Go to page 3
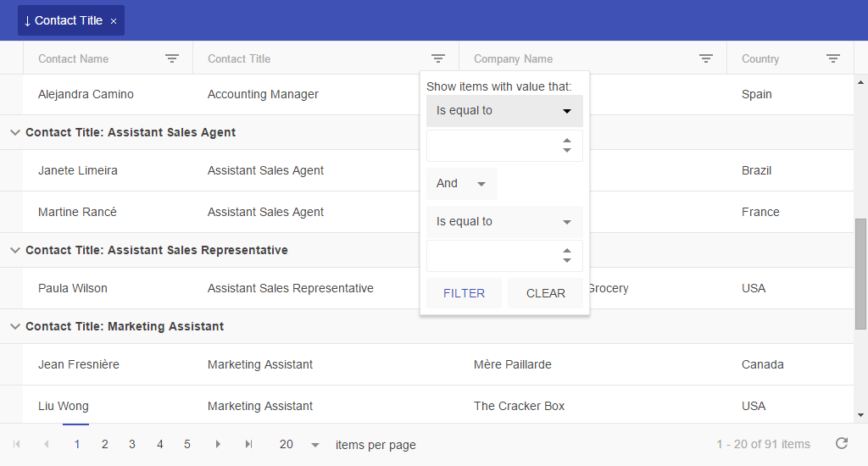 pos(131,445)
